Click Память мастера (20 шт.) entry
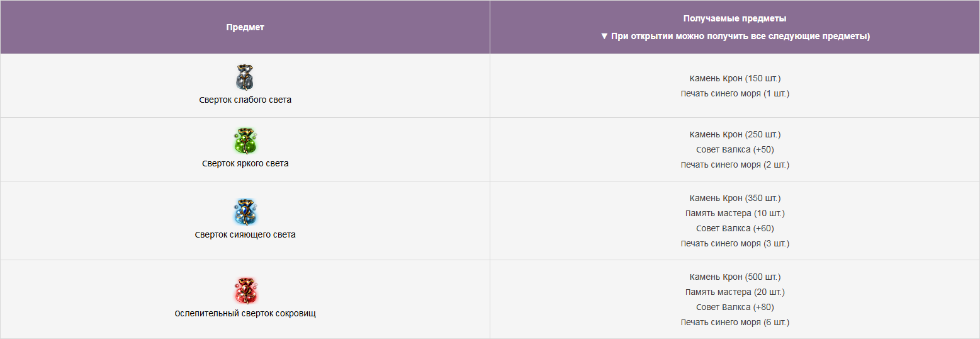 click(x=735, y=292)
